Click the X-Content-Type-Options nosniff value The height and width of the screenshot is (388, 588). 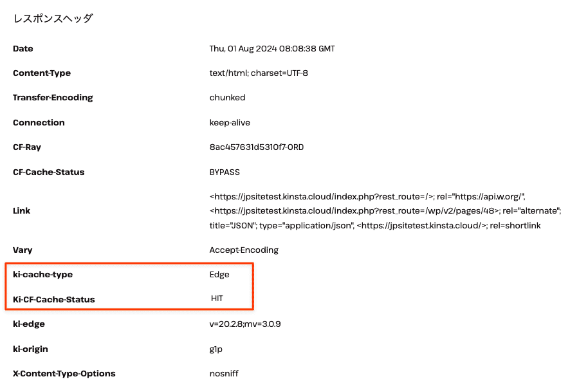tap(224, 374)
